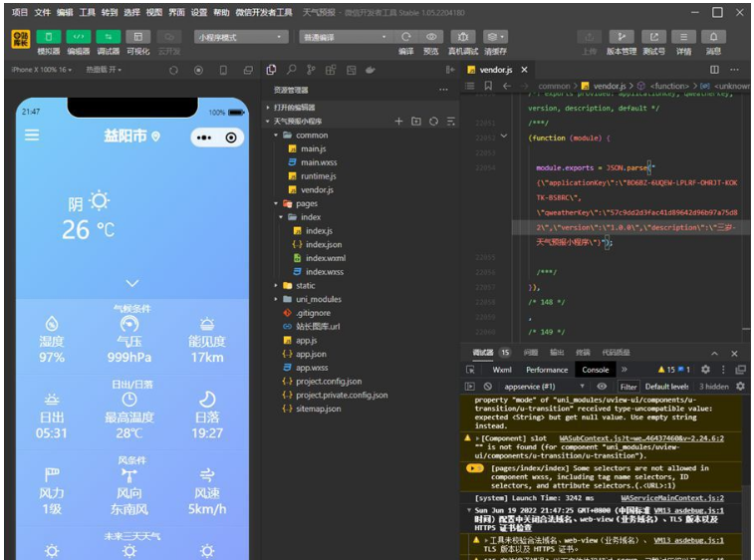Screen dimensions: 754x560
Task: Switch to the Wxml tab
Action: point(502,370)
